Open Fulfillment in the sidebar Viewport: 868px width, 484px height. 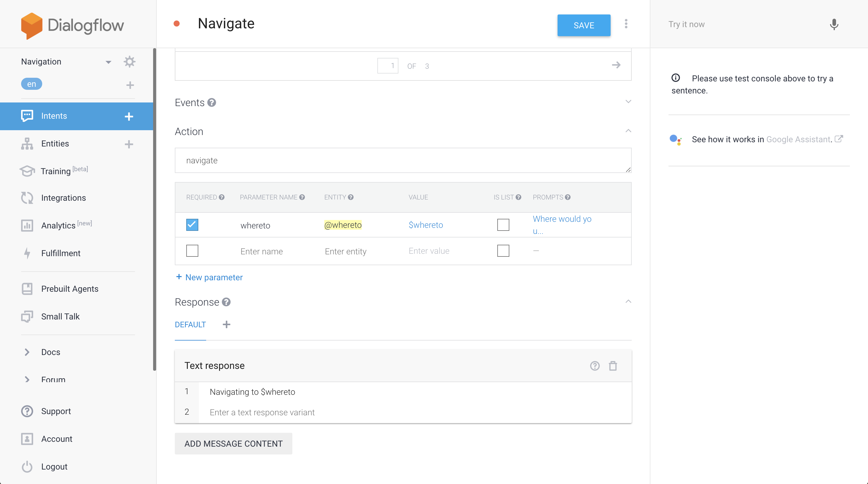click(x=61, y=253)
